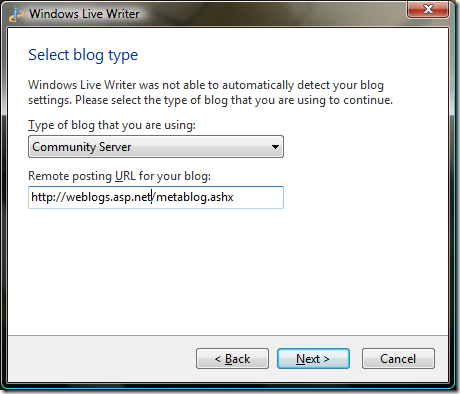Click the 'Type of blog that you are using' label
460x394 pixels.
[112, 125]
